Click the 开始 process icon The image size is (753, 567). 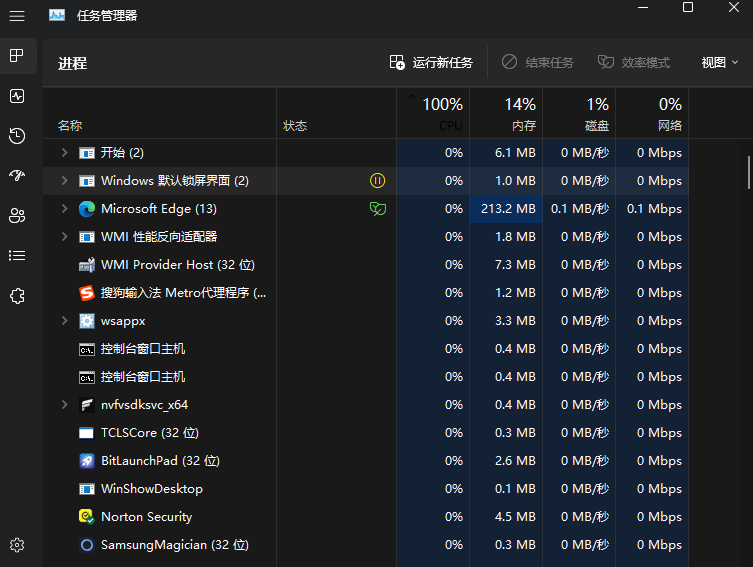(86, 153)
